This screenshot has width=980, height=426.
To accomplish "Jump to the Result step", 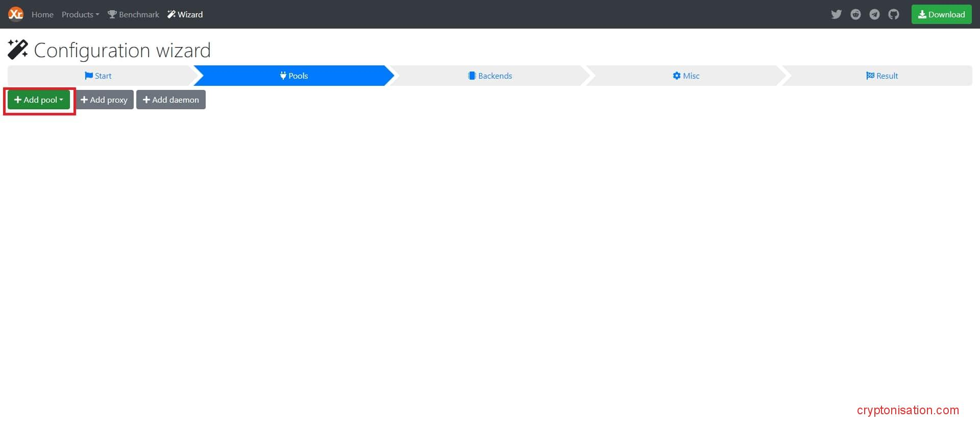I will (882, 76).
